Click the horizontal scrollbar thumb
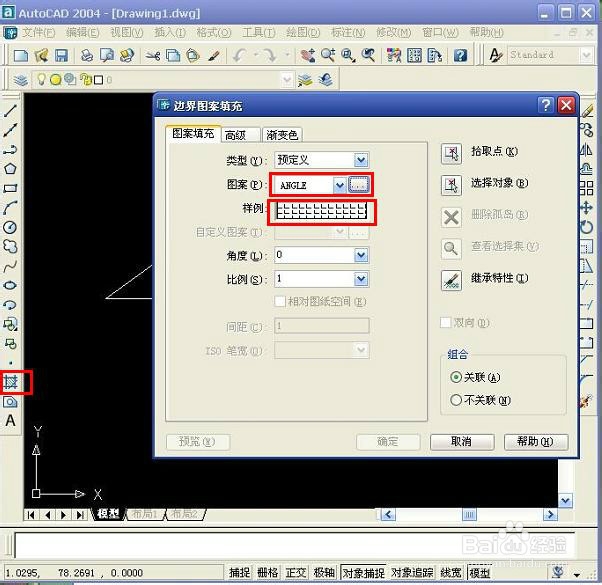Image resolution: width=602 pixels, height=585 pixels. [x=468, y=514]
